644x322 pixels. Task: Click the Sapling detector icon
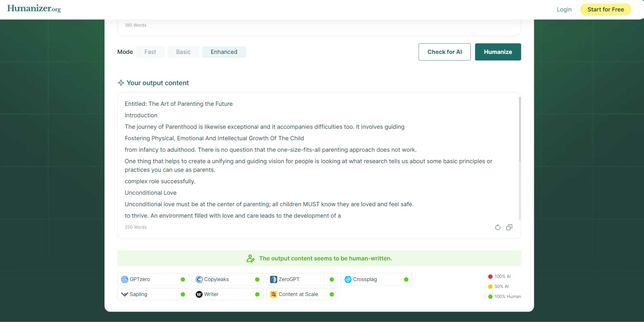tap(125, 294)
